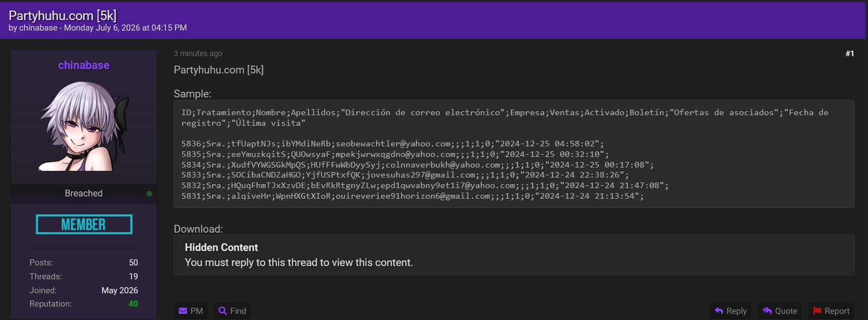Click the progress bar under MEMBER badge
The height and width of the screenshot is (320, 868).
pos(84,248)
